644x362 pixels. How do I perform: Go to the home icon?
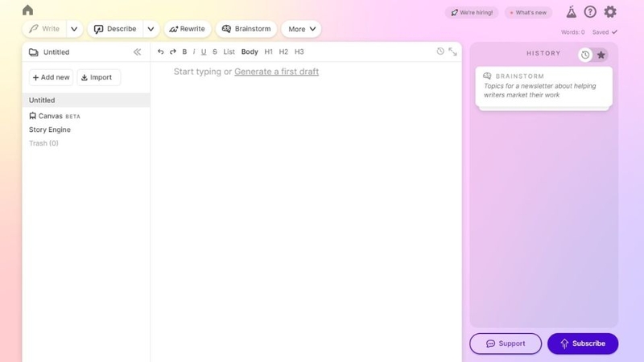click(x=28, y=10)
